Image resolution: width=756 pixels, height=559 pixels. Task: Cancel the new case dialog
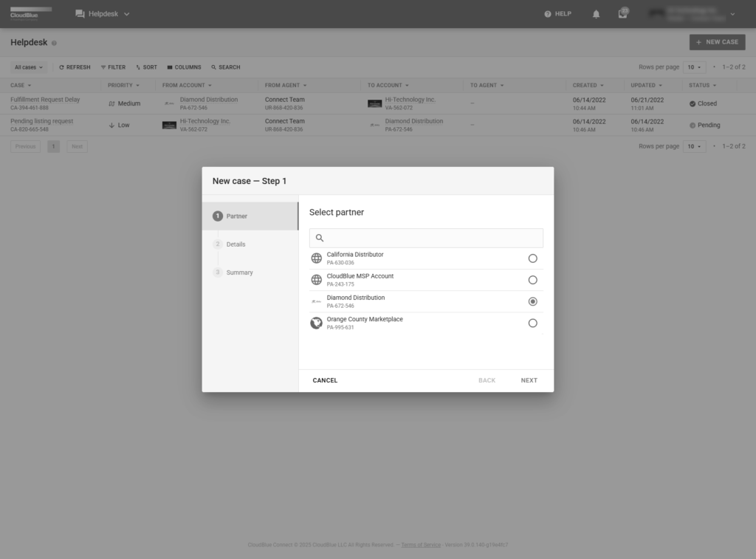[x=325, y=380]
